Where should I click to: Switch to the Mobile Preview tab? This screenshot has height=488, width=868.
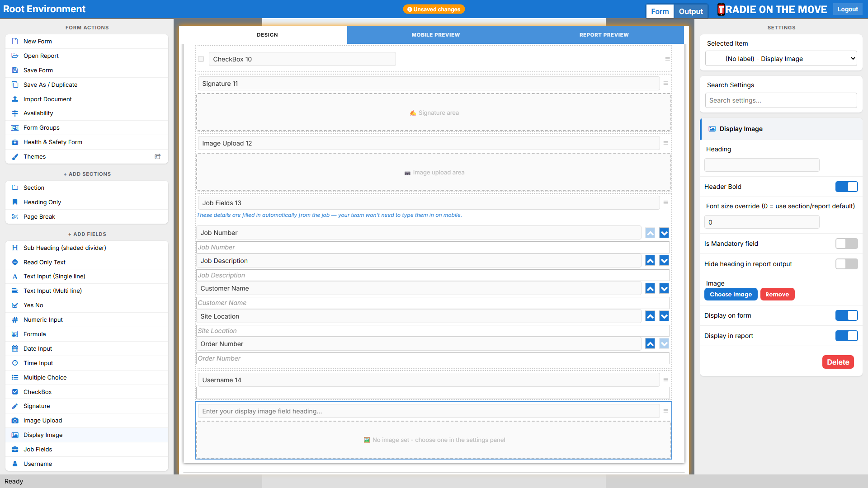click(435, 35)
